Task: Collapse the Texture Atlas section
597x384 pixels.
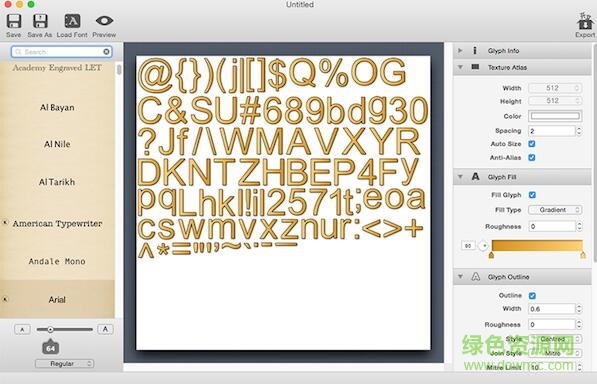Action: 460,67
